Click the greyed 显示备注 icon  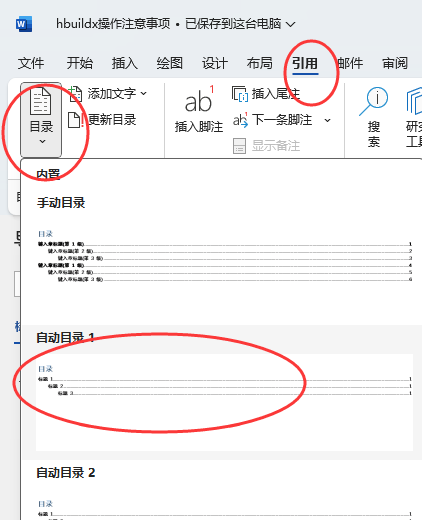tap(239, 146)
